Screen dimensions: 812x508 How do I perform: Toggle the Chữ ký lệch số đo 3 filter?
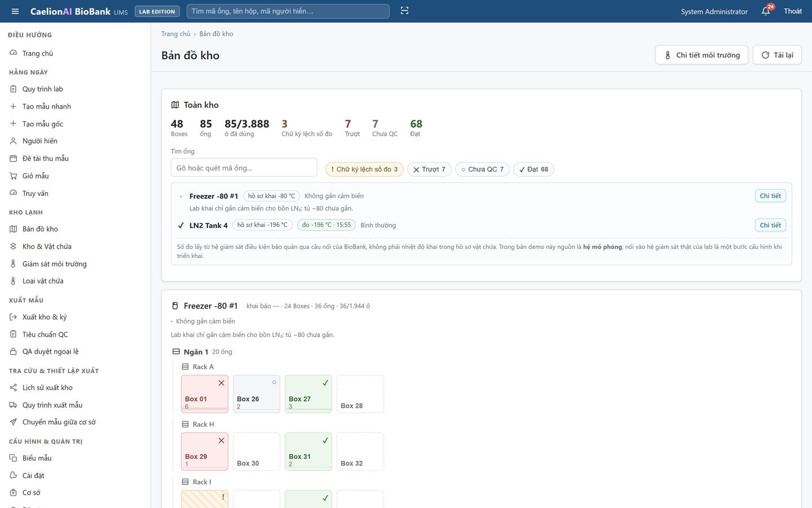[364, 169]
